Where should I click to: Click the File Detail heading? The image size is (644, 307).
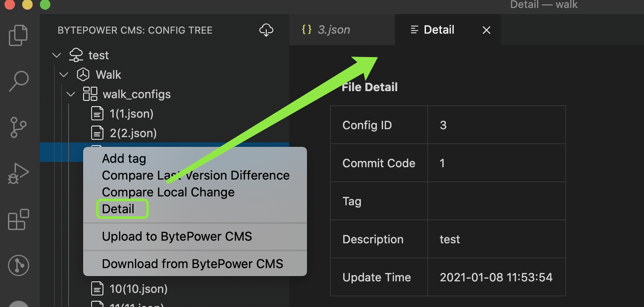click(x=370, y=87)
